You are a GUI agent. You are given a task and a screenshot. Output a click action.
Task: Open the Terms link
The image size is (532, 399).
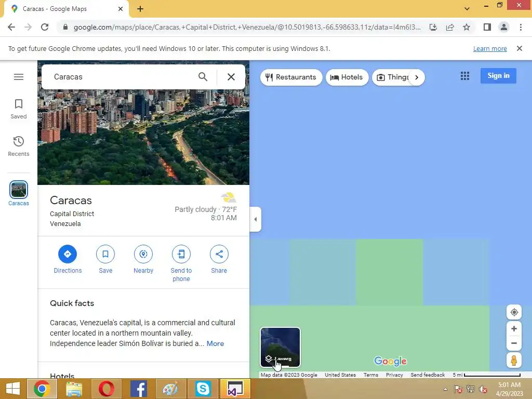371,375
